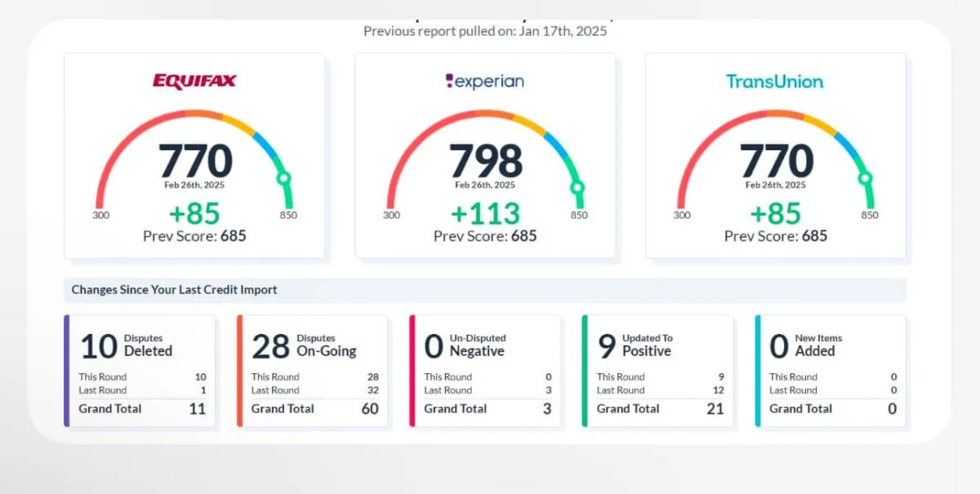The image size is (980, 494).
Task: Click the large 9 count in Updated To Positive
Action: [607, 346]
